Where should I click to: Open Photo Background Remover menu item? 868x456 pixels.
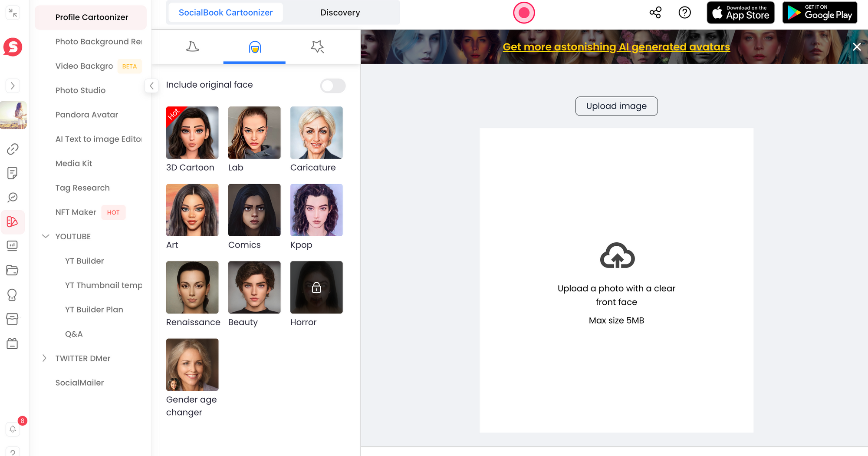click(x=99, y=42)
